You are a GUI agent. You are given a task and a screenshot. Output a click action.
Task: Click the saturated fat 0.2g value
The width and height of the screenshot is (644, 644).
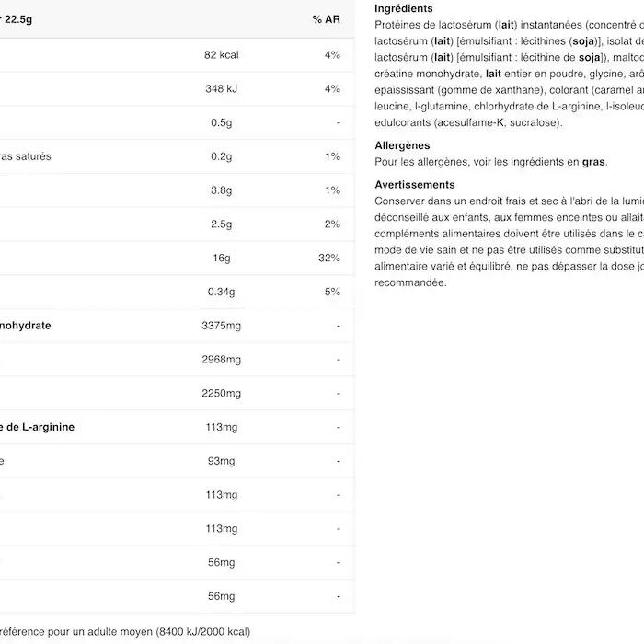(x=221, y=156)
